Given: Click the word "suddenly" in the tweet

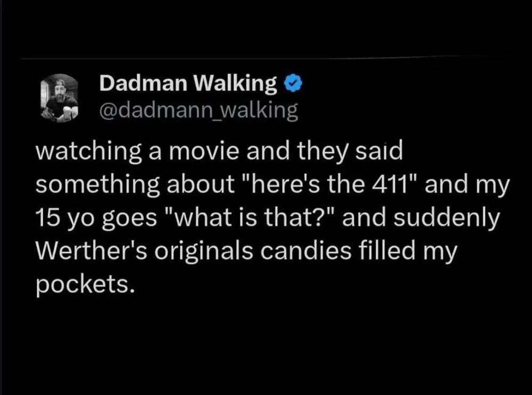Looking at the screenshot, I should pos(447,218).
